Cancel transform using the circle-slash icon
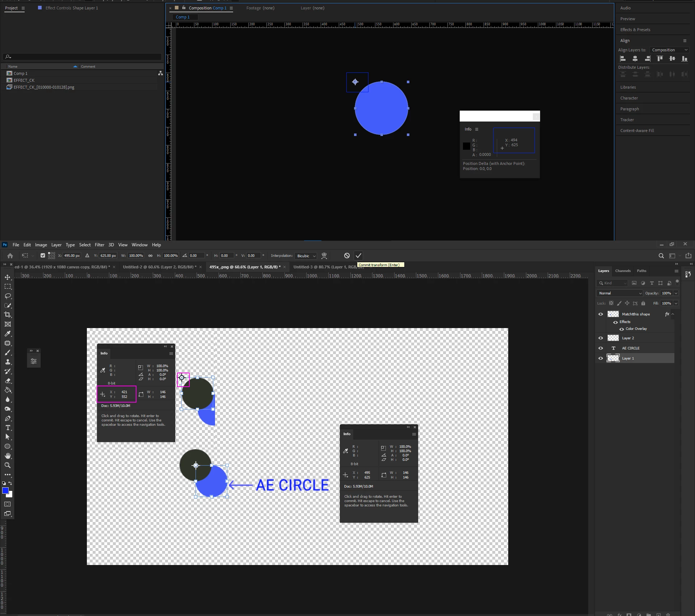Screen dimensions: 695x616 347,256
